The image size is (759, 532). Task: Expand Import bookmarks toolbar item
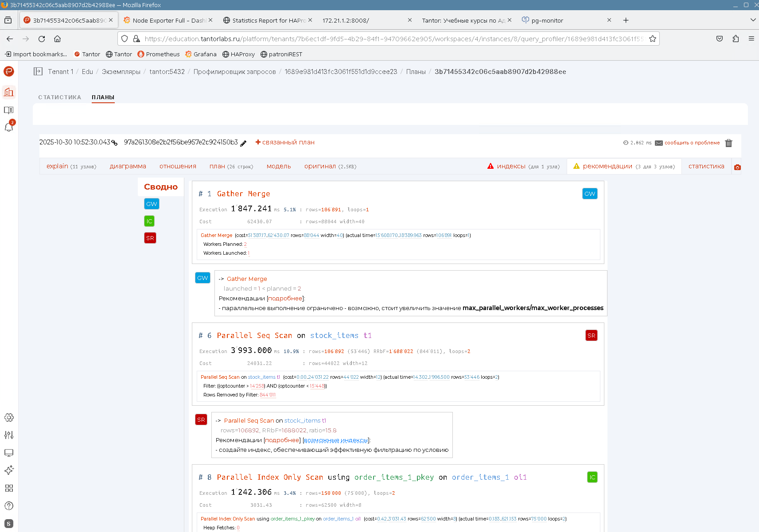36,54
